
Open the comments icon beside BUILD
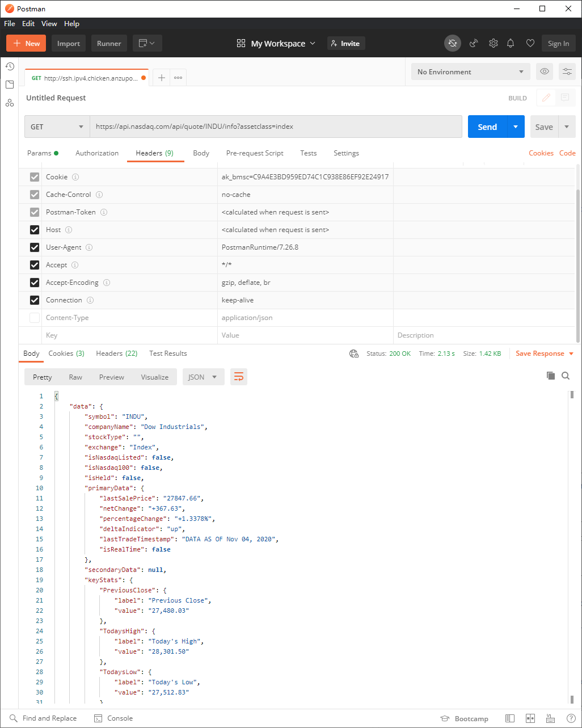[x=565, y=98]
